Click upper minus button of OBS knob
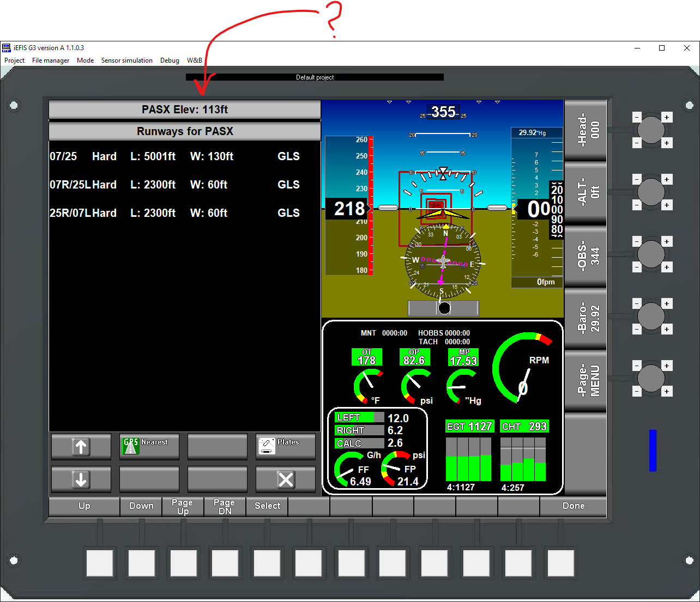The height and width of the screenshot is (602, 700). coord(637,241)
